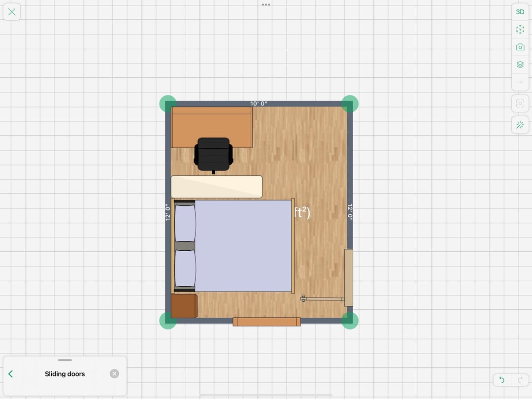Viewport: 532px width, 399px height.
Task: Clear the Sliding doors selection
Action: [x=114, y=374]
